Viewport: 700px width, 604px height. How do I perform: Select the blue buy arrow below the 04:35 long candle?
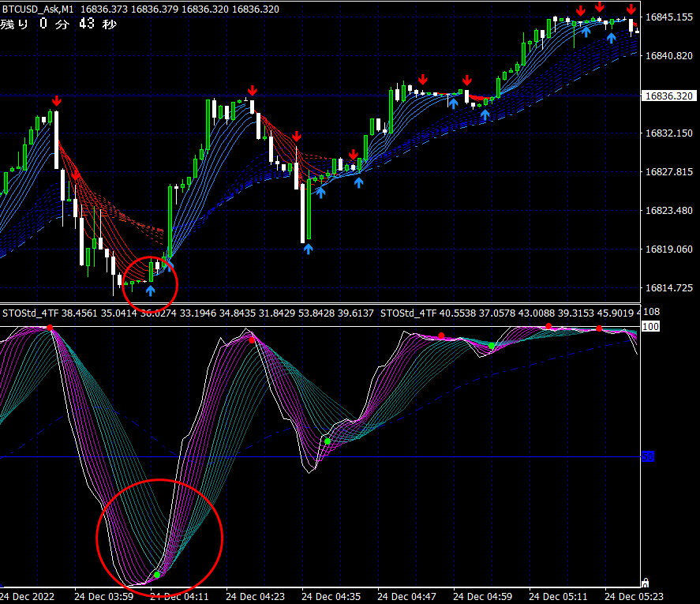[x=308, y=249]
